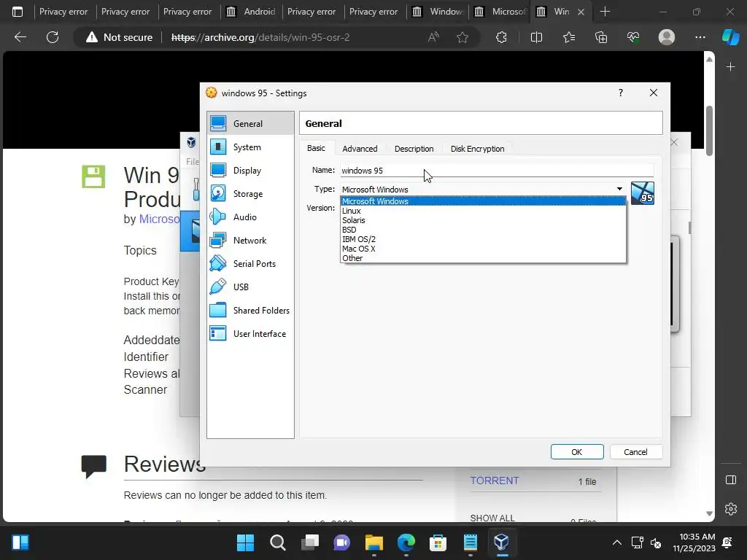This screenshot has height=560, width=747.
Task: Open the System settings category
Action: point(250,147)
